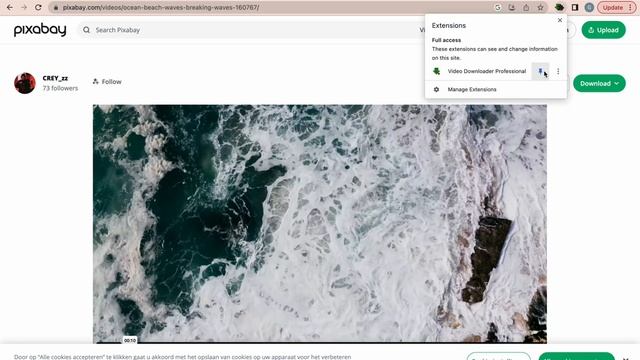Click the Pixabay logo
640x360 pixels.
(40, 30)
